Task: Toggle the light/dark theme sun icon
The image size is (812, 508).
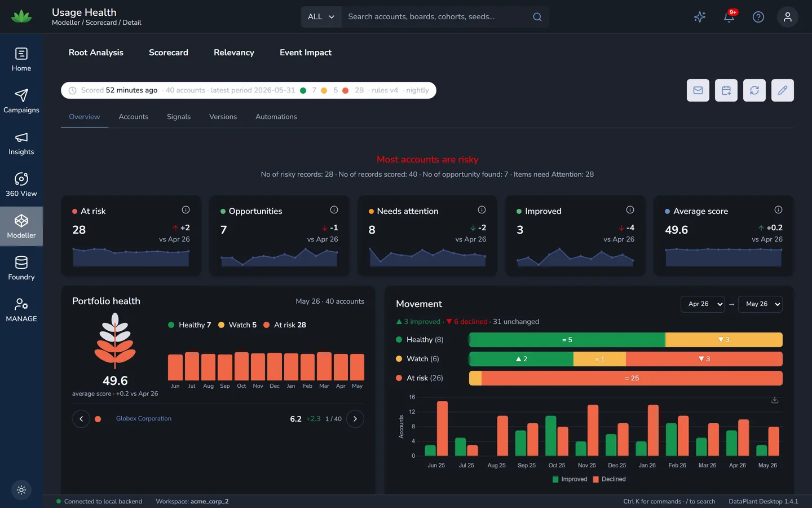Action: [x=21, y=490]
